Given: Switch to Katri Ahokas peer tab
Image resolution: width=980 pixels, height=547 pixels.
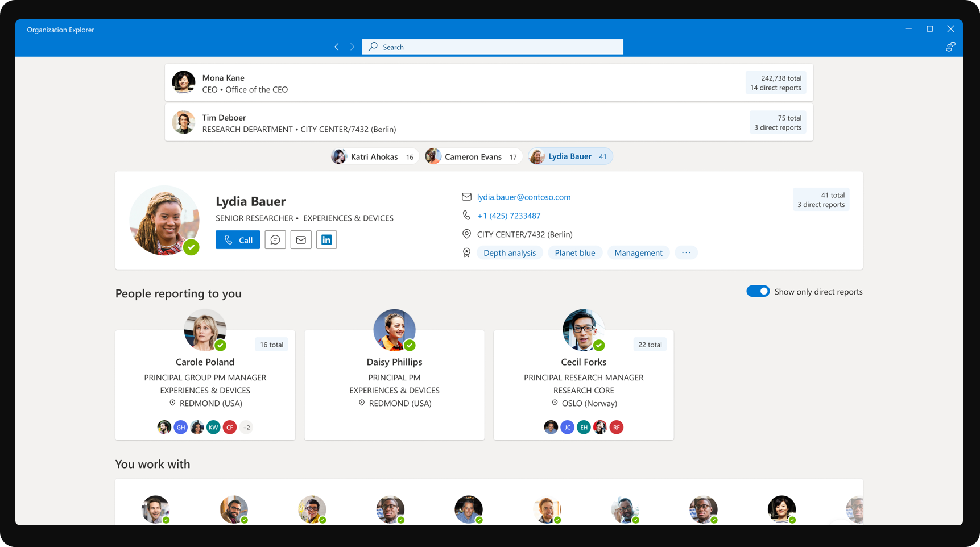Looking at the screenshot, I should click(x=374, y=157).
